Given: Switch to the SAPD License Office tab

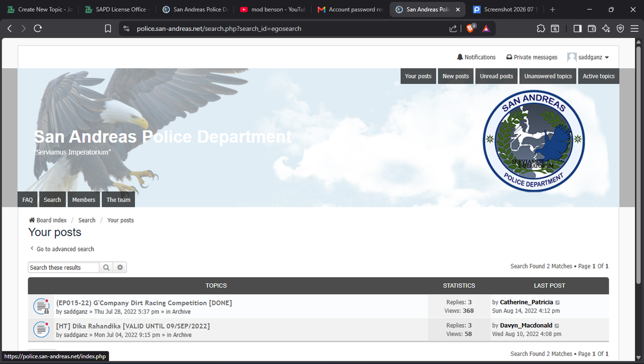Looking at the screenshot, I should (117, 10).
